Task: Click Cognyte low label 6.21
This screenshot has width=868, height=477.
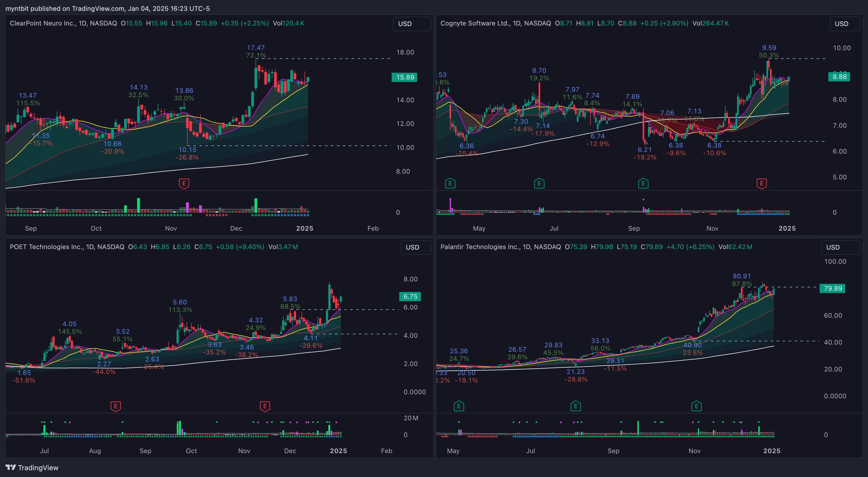Action: point(644,150)
